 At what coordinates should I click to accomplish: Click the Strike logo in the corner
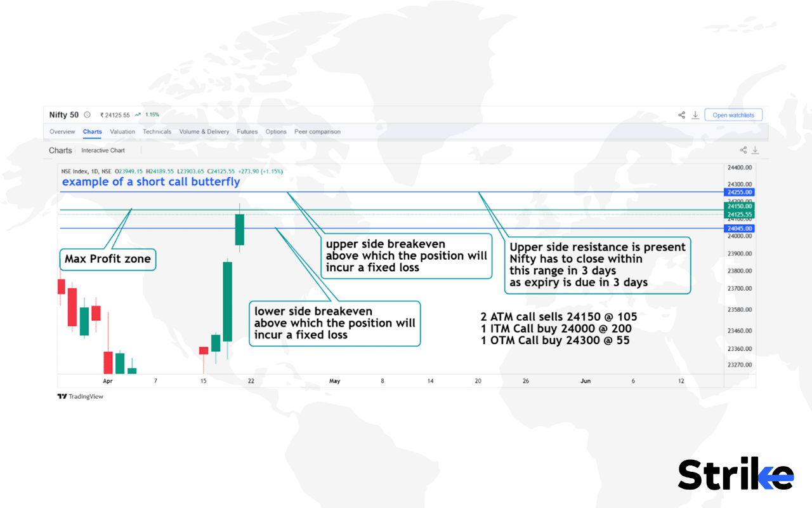tap(735, 474)
